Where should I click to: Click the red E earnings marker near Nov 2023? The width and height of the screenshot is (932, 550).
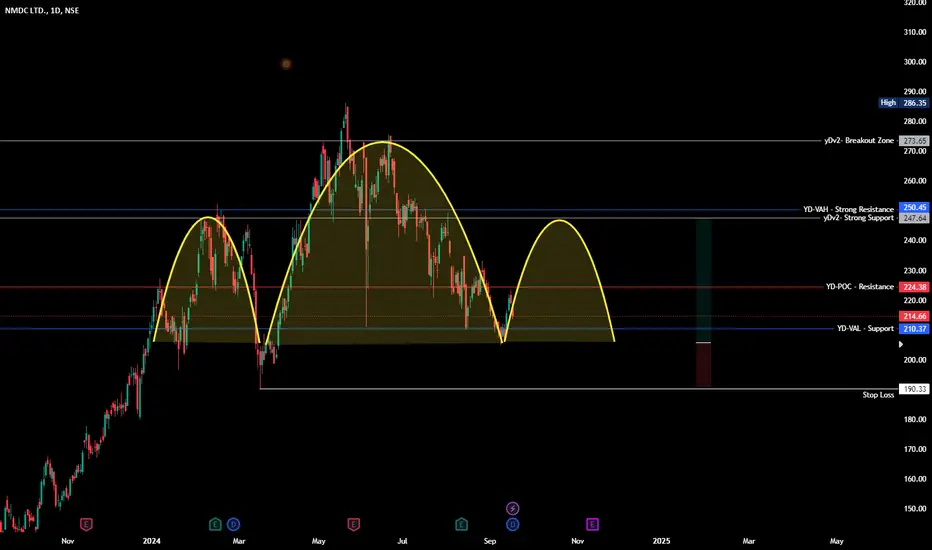point(86,524)
